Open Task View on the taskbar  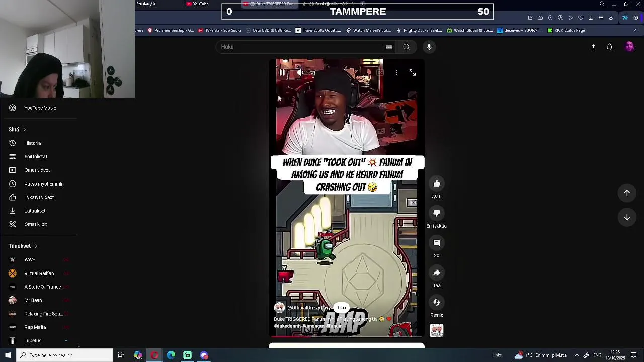click(121, 355)
